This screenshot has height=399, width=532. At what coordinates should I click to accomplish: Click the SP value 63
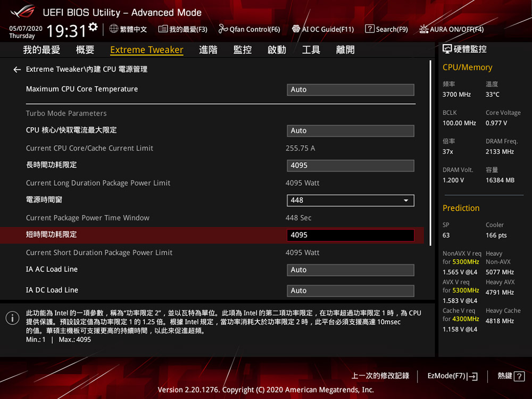coord(446,236)
